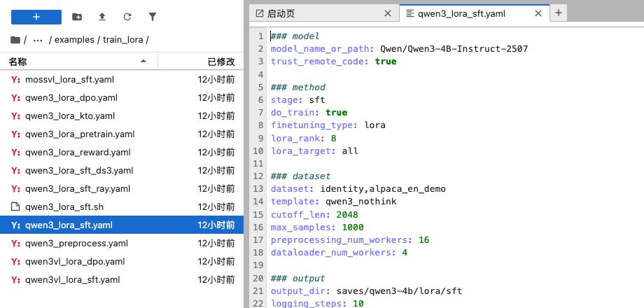Viewport: 644px width, 308px height.
Task: Click YAML icon beside qwen3_lora_reward.yaml
Action: coord(15,153)
